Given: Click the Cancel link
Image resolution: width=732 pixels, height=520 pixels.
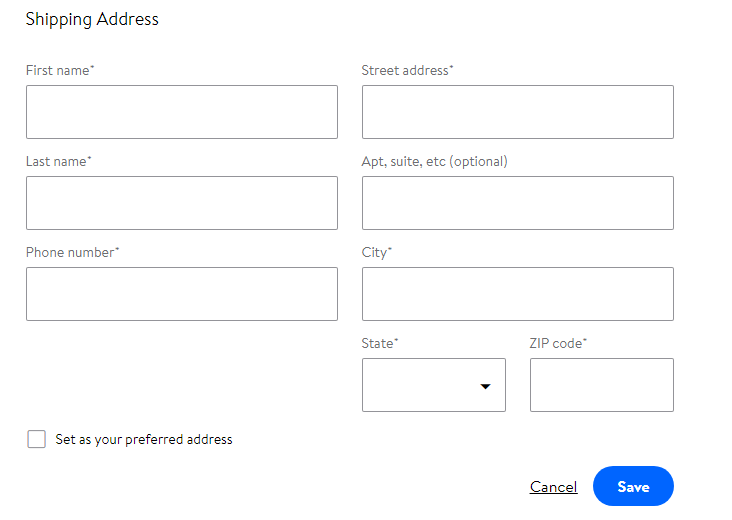Looking at the screenshot, I should tap(553, 487).
